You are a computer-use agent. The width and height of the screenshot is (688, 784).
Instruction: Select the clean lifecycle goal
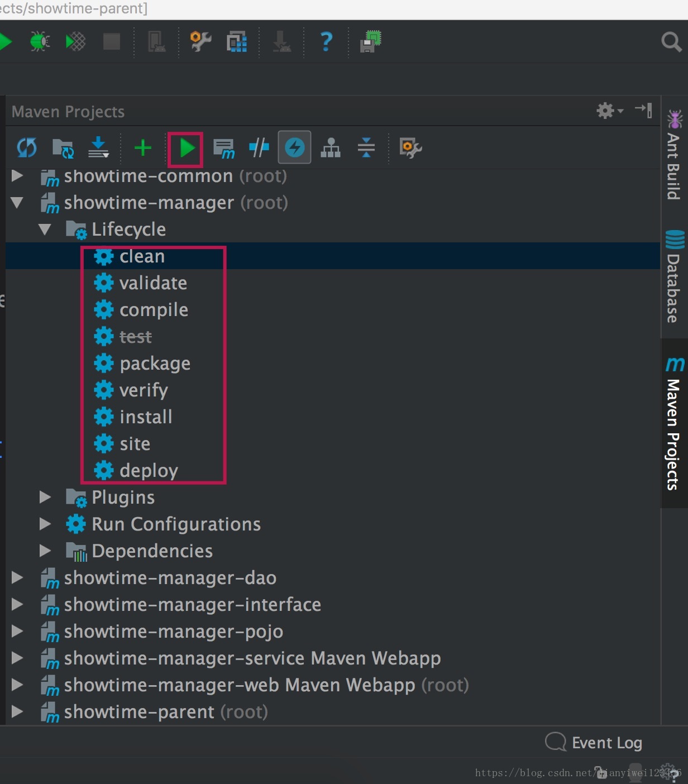[333, 256]
